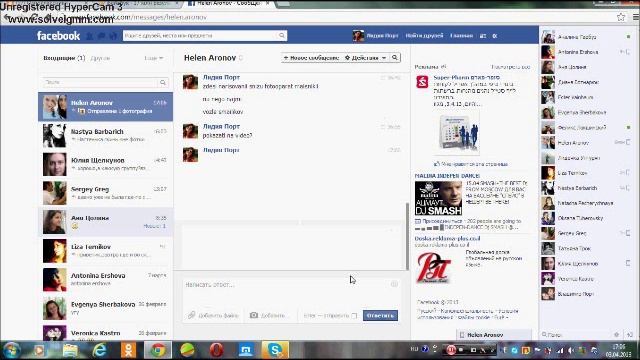Select Helen Aronov browser tab

[229, 3]
